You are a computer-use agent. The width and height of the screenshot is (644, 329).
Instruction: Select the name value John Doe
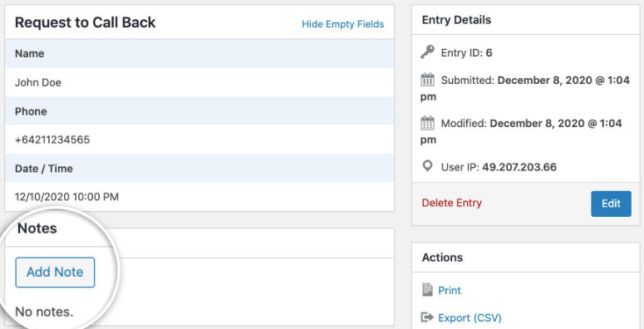38,82
